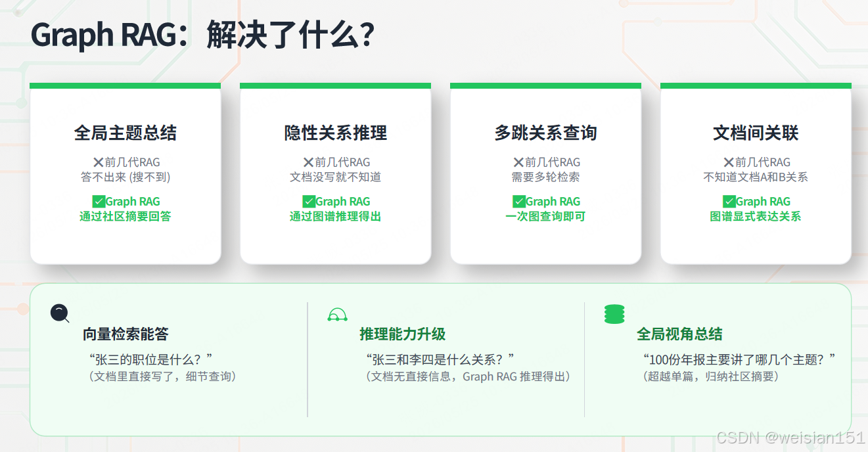This screenshot has height=452, width=868.
Task: Click green checkmark icon in 隐性关系推理 card
Action: 309,202
